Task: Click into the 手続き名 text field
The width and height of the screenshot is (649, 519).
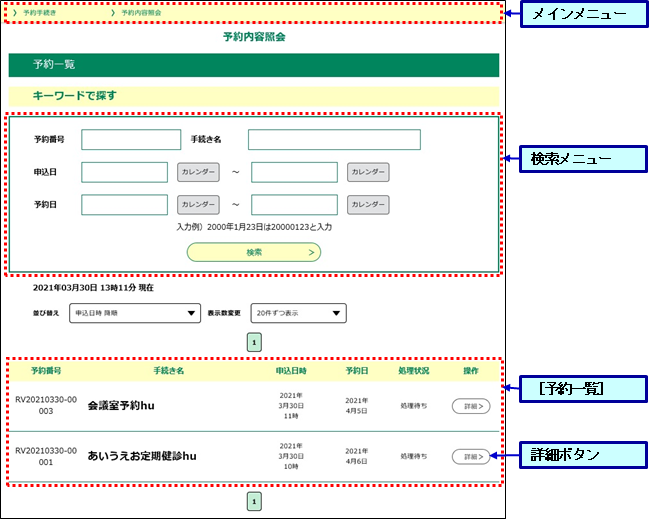Action: coord(334,139)
